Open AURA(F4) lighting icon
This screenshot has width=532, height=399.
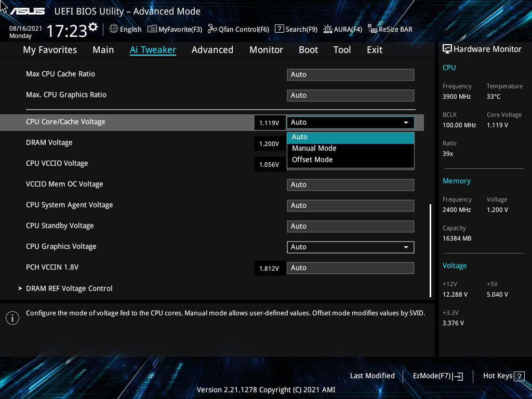pos(327,29)
